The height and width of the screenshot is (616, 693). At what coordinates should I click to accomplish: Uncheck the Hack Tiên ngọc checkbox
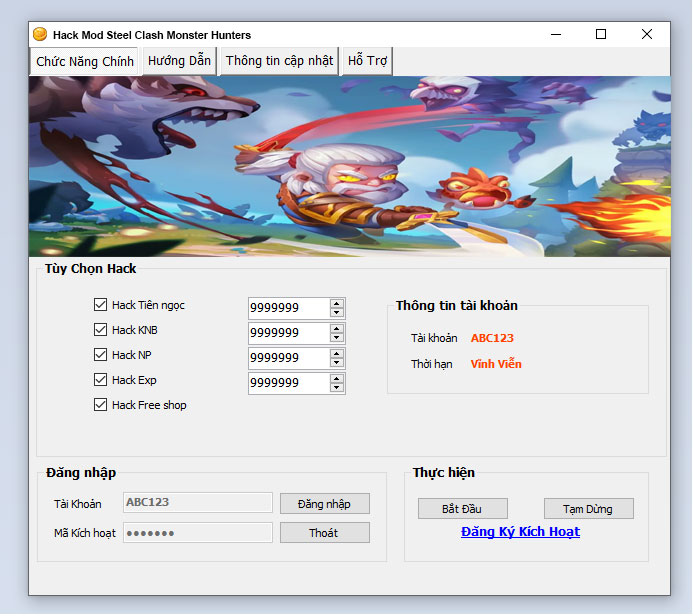coord(100,304)
